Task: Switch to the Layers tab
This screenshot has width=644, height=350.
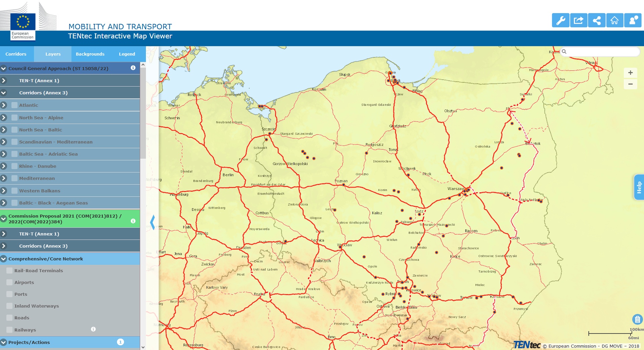Action: [x=53, y=54]
